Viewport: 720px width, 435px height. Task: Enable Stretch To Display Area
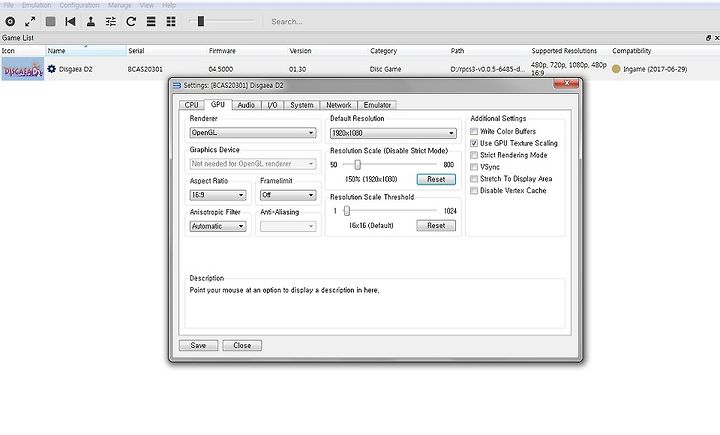(474, 179)
